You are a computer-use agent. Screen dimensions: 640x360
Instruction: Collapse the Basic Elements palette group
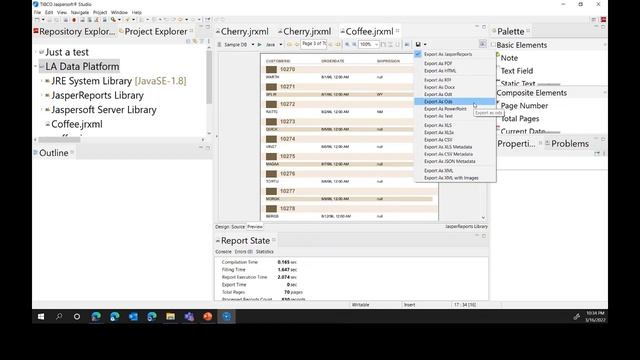coord(605,45)
